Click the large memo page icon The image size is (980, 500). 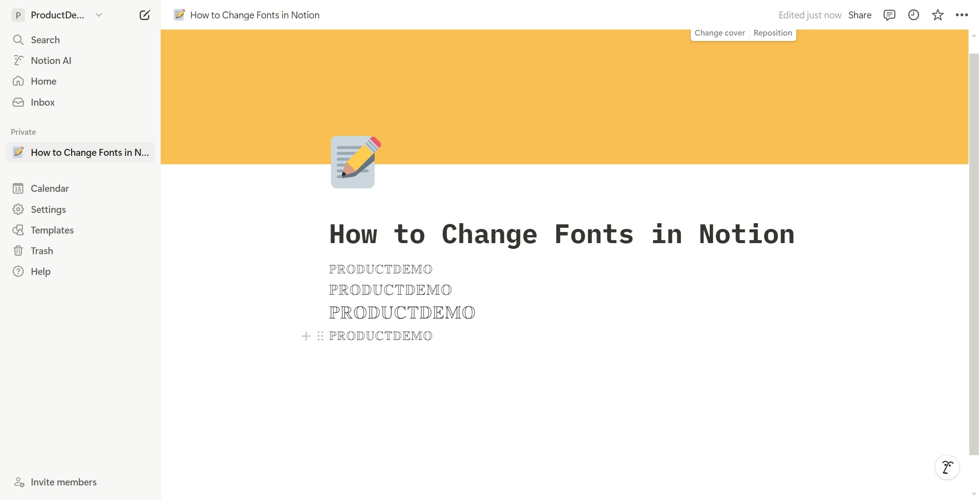(x=355, y=162)
